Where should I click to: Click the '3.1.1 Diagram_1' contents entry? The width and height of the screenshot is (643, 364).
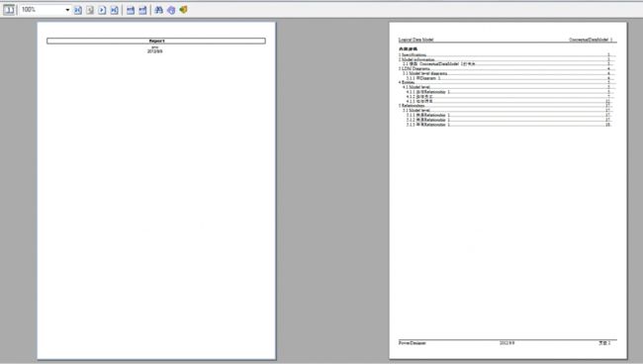423,78
